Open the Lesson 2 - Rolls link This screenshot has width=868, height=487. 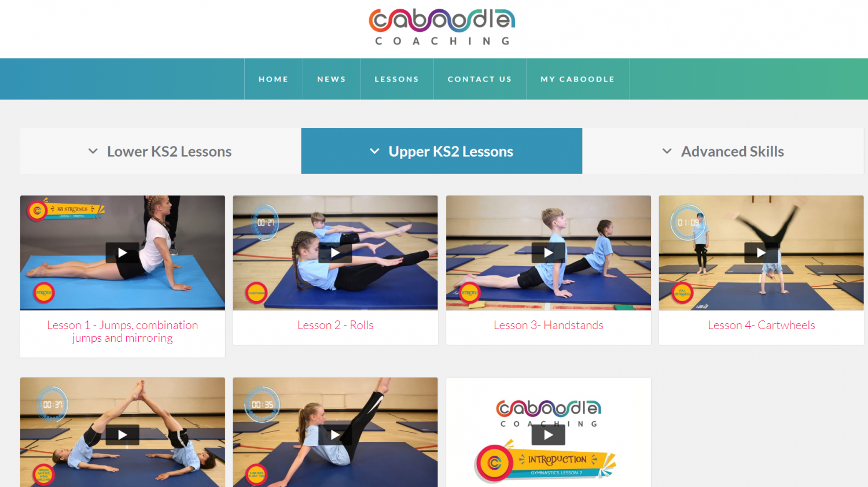point(336,325)
